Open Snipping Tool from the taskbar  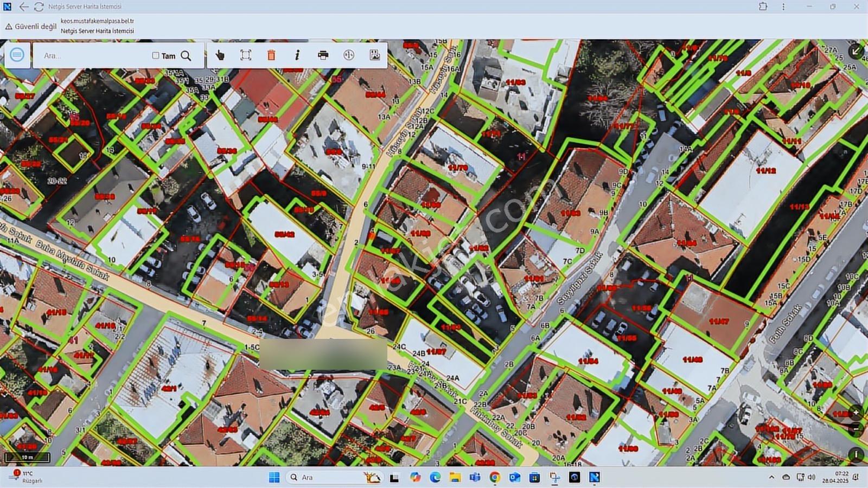(554, 477)
